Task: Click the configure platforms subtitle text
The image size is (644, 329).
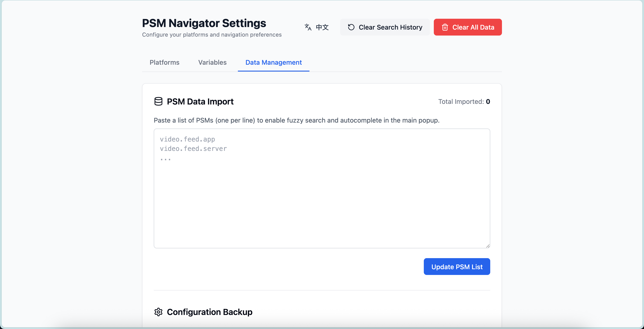Action: 211,35
